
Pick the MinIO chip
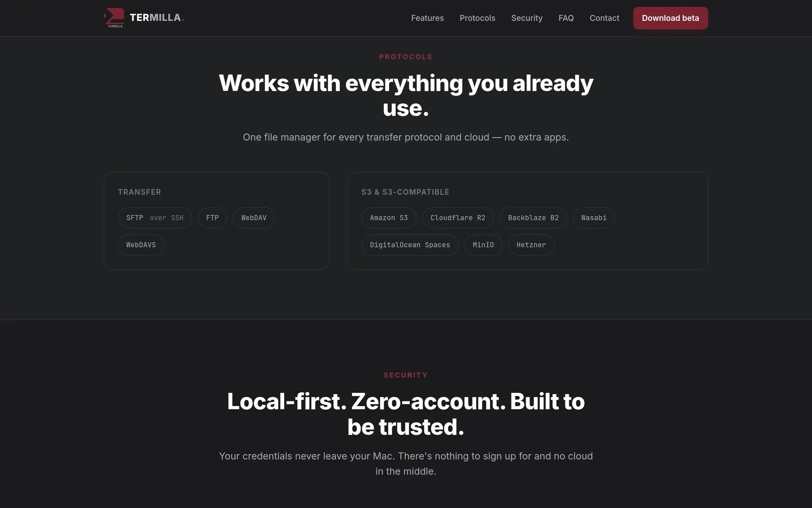tap(484, 245)
